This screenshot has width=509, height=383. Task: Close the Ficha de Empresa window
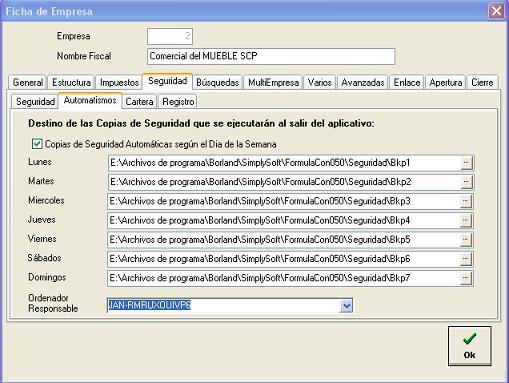496,11
